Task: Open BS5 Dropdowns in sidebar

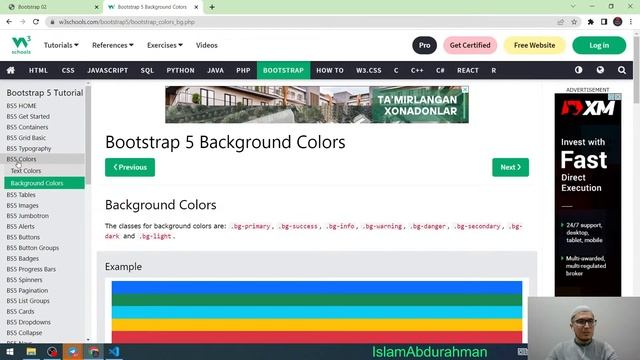Action: (x=29, y=322)
